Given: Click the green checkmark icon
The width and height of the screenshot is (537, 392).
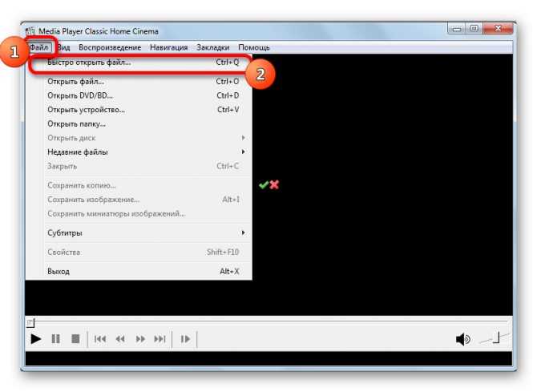Looking at the screenshot, I should tap(264, 185).
